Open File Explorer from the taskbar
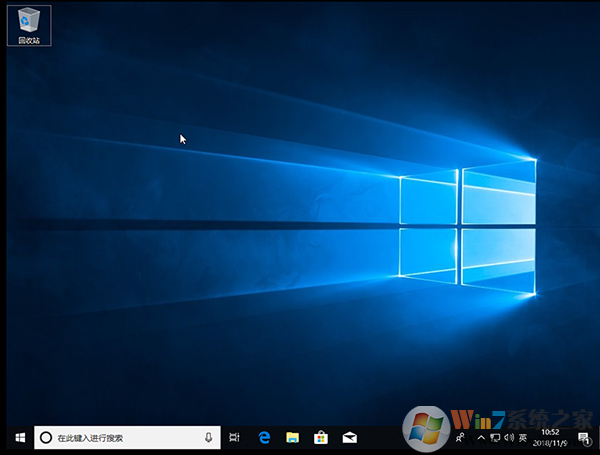The width and height of the screenshot is (600, 455). point(293,438)
